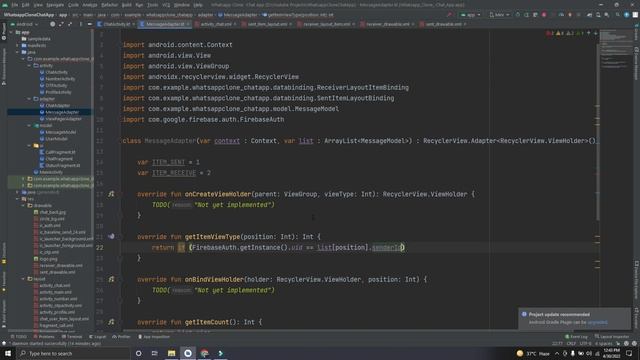640x360 pixels.
Task: Click the override gutter icon beside getItemCount
Action: (111, 322)
